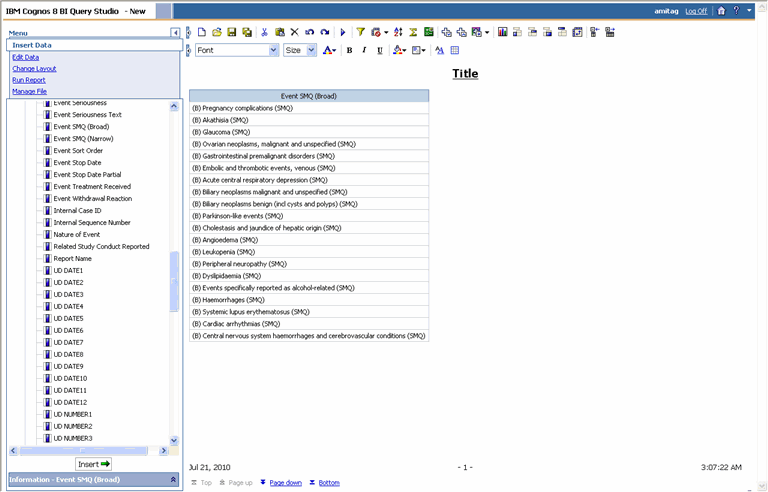Delete selection with the X icon

294,32
